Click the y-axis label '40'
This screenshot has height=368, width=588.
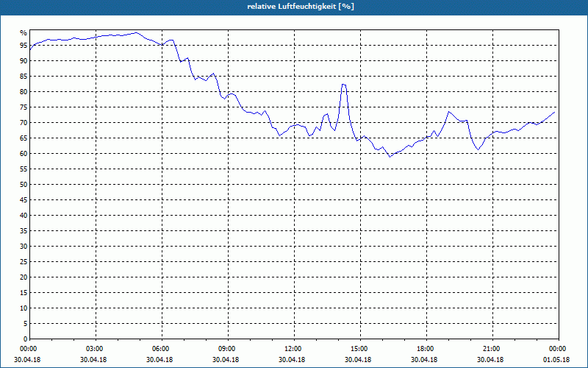[x=24, y=216]
